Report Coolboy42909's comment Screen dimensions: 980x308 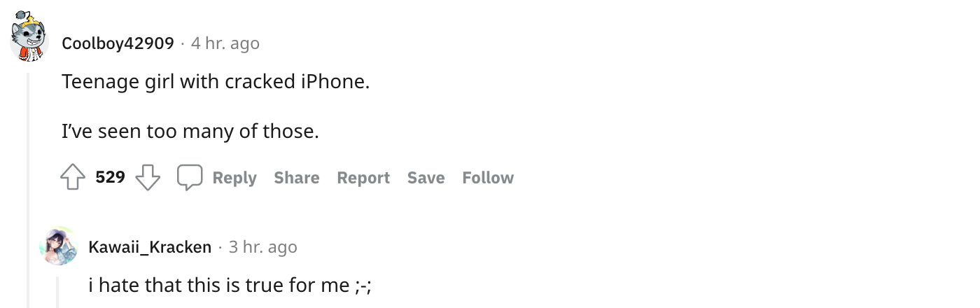pyautogui.click(x=363, y=178)
